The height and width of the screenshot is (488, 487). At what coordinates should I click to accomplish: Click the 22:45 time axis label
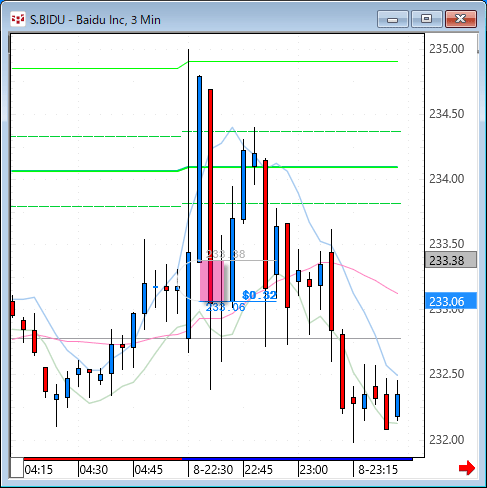pos(259,470)
